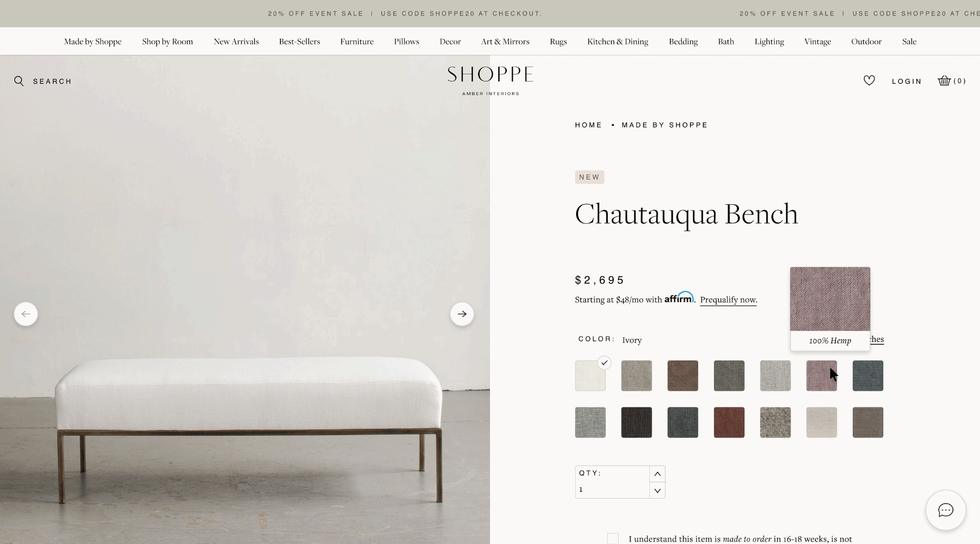Click the SHOPPE Amber Interiors logo

(x=490, y=81)
